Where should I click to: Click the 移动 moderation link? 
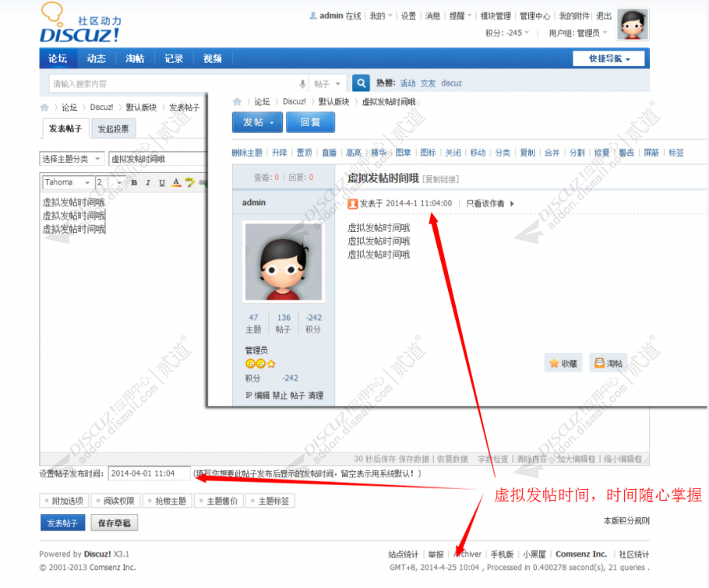(478, 153)
